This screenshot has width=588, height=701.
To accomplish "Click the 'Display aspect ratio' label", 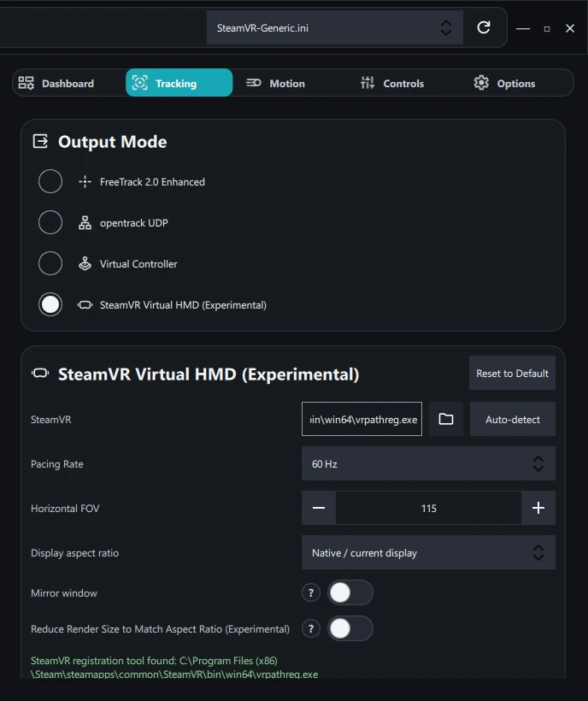I will point(74,553).
